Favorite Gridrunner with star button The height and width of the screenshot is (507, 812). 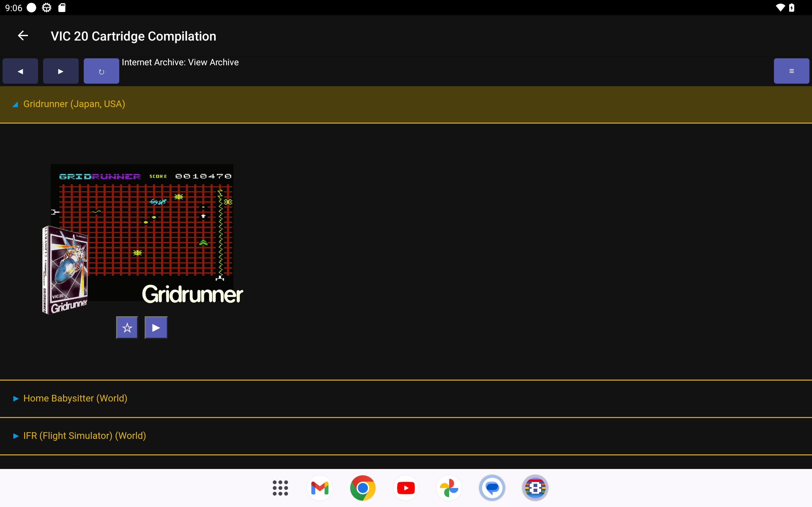(x=127, y=328)
